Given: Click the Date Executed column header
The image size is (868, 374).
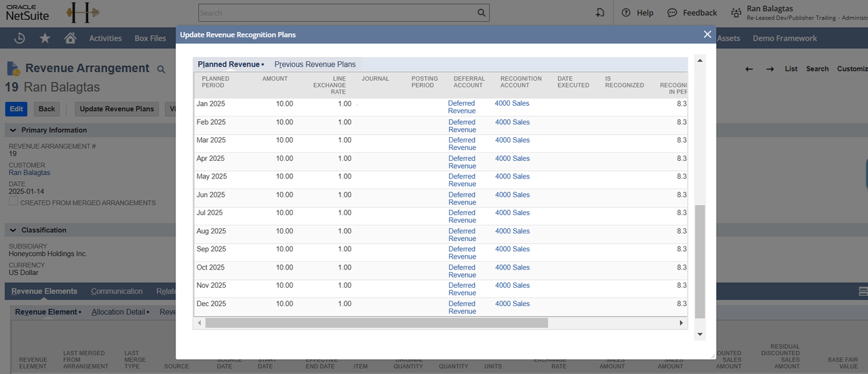Looking at the screenshot, I should click(573, 82).
